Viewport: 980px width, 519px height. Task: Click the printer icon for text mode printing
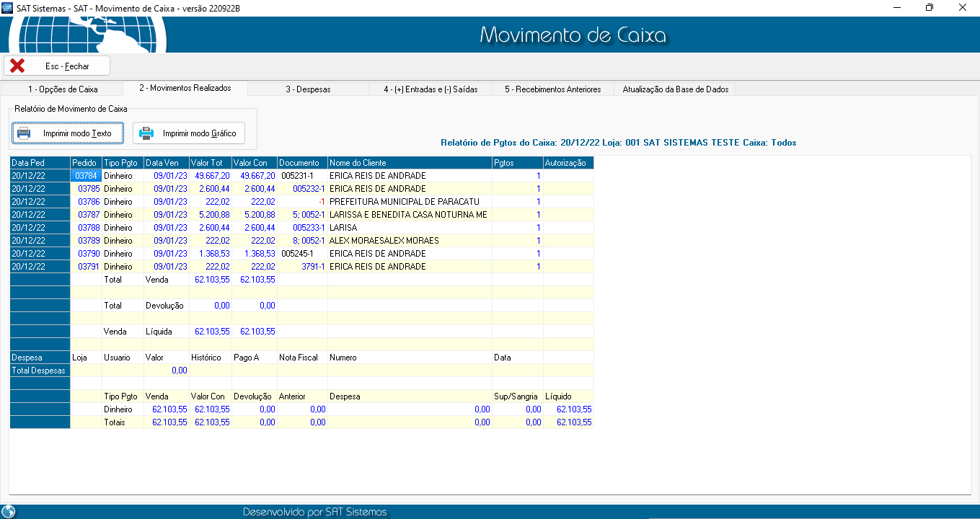[24, 133]
